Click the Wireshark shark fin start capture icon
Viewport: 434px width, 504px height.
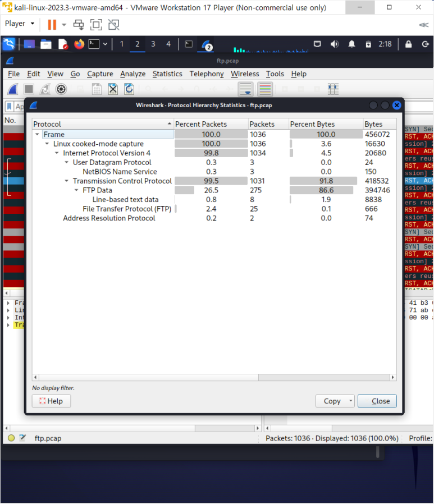point(12,89)
